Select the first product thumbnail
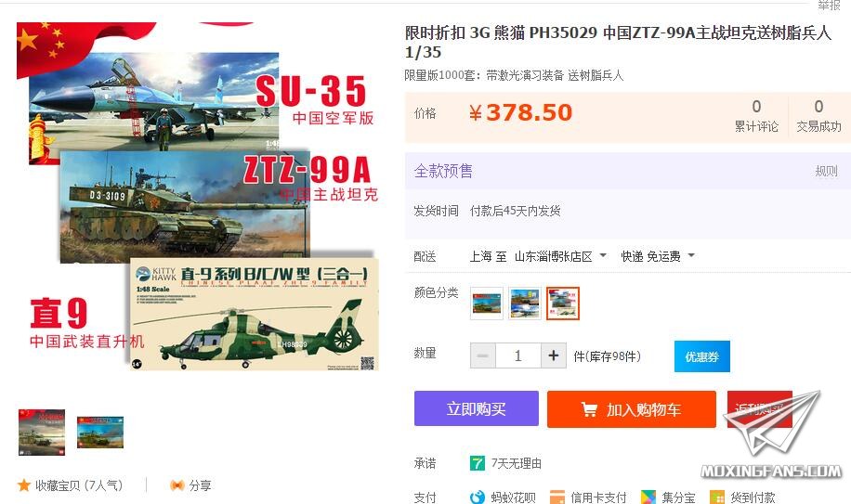This screenshot has height=504, width=851. [42, 432]
